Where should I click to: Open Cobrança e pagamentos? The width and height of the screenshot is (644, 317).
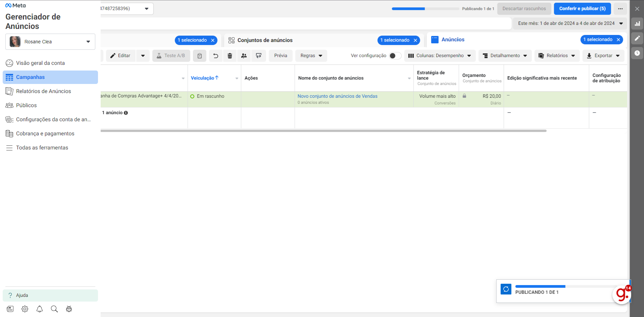50,134
